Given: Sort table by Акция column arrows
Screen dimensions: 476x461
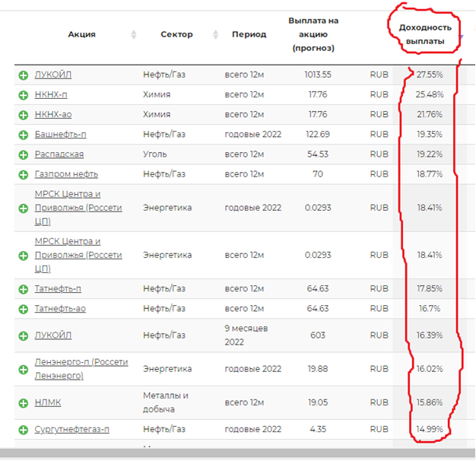Looking at the screenshot, I should 134,35.
